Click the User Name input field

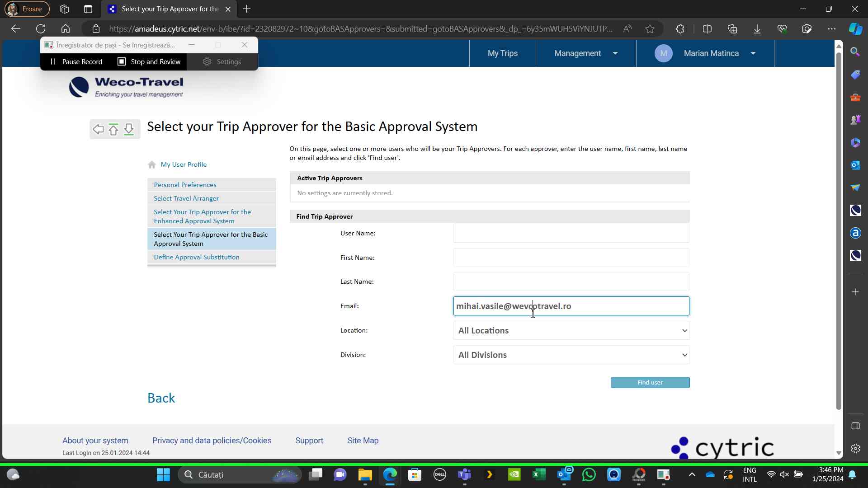click(571, 234)
